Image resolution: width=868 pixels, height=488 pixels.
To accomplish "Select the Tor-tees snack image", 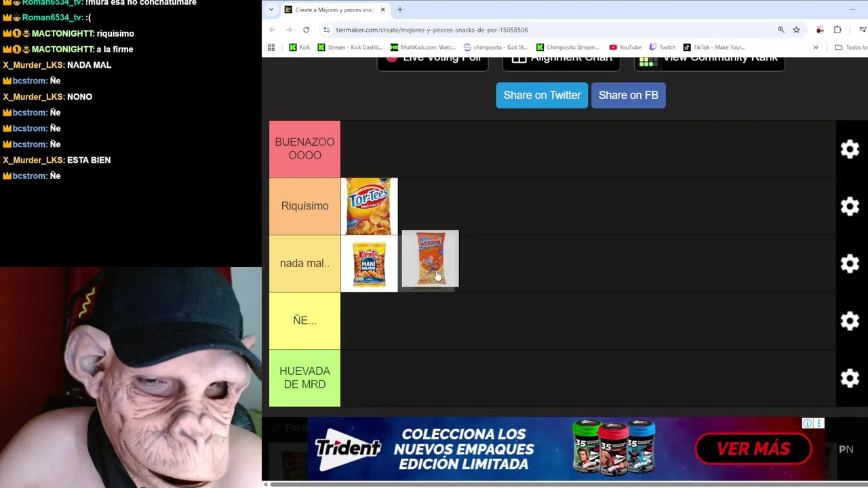I will [369, 206].
